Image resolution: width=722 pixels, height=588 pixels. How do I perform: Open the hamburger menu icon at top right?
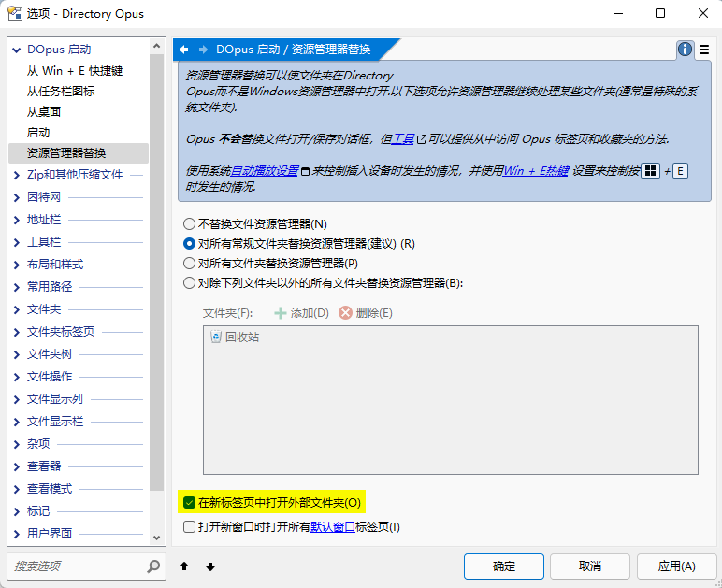pos(704,50)
